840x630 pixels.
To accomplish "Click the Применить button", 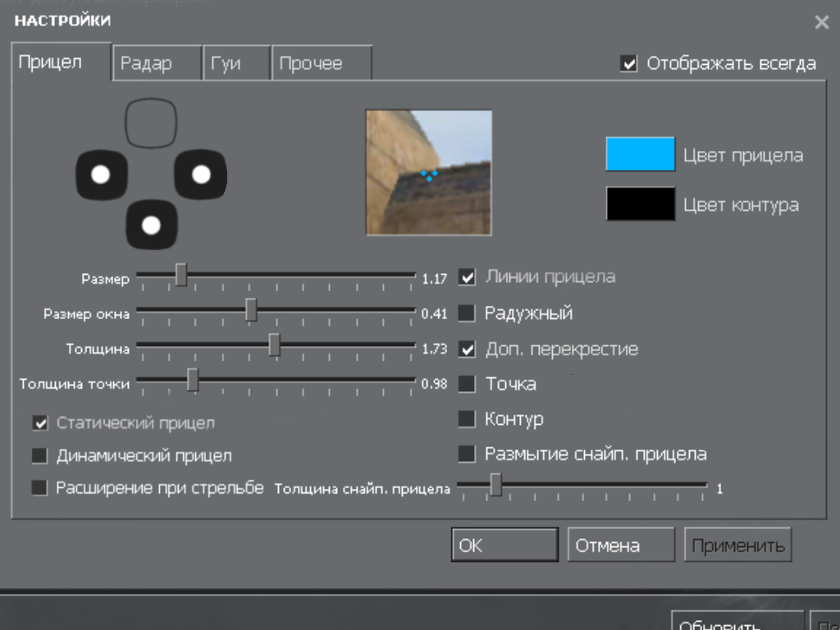I will point(737,546).
